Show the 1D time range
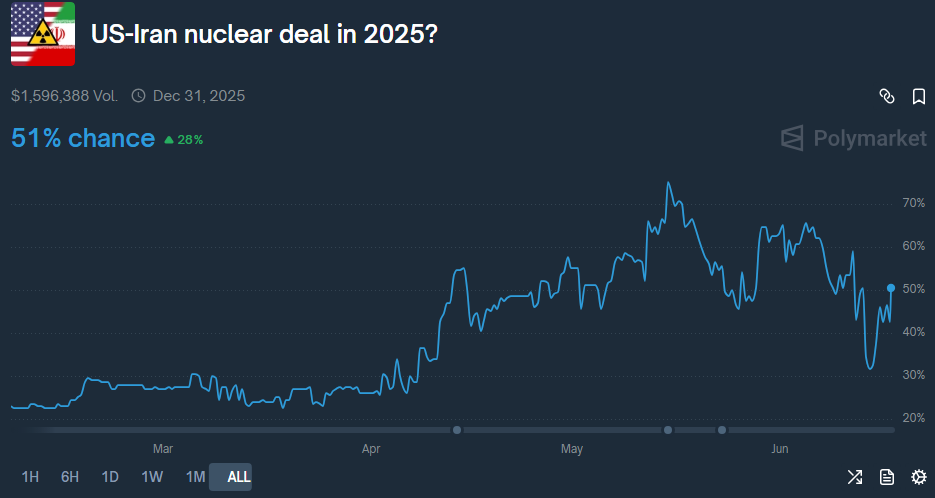This screenshot has width=935, height=498. [x=110, y=477]
